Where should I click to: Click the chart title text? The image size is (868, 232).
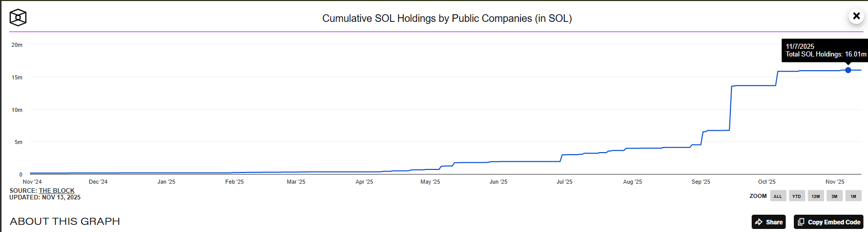click(447, 18)
